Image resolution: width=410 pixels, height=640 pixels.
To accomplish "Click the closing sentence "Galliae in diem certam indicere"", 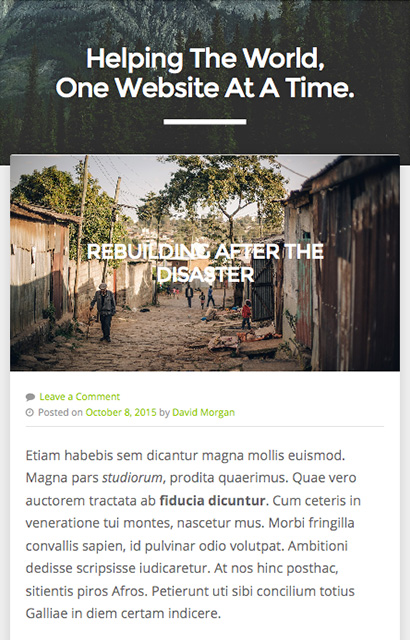I will 123,613.
